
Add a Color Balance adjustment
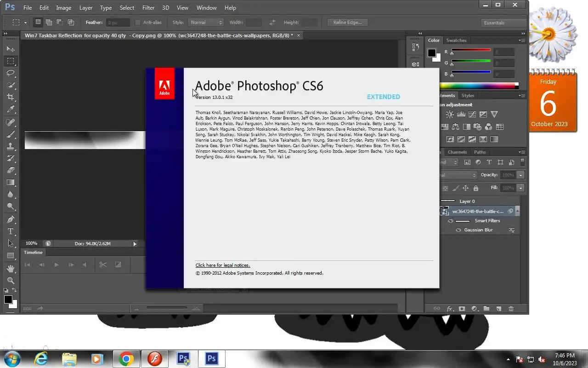[x=455, y=126]
